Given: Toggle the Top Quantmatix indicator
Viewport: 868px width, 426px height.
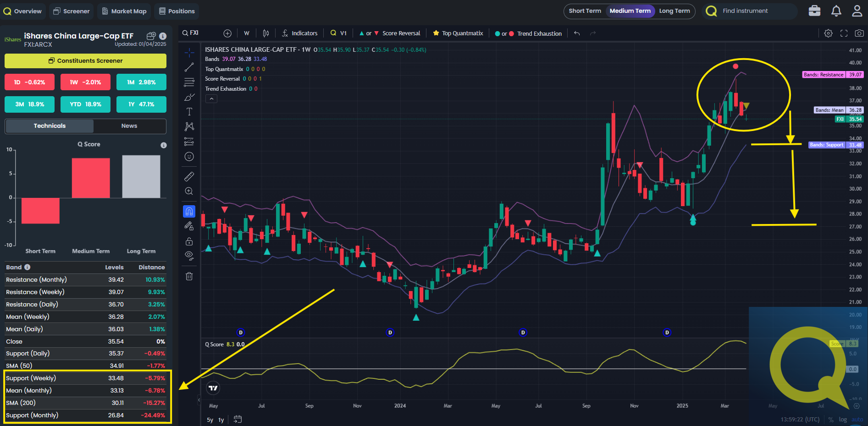Looking at the screenshot, I should coord(458,33).
